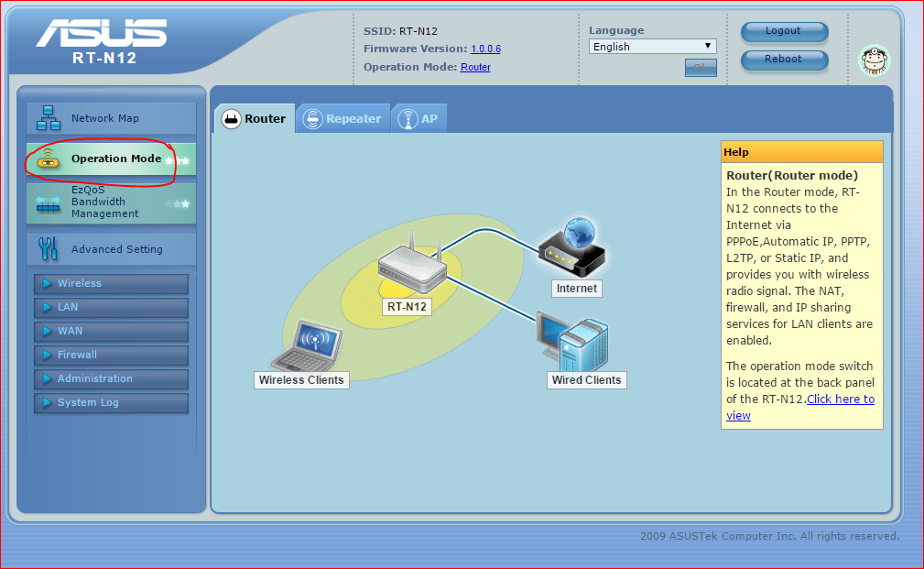Switch to the AP tab
The width and height of the screenshot is (924, 569).
tap(419, 118)
